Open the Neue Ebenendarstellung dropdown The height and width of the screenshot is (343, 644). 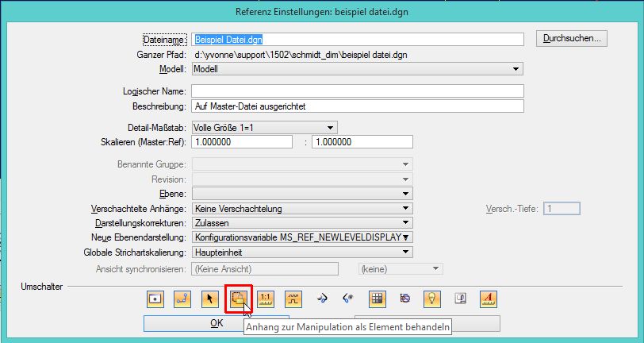302,237
